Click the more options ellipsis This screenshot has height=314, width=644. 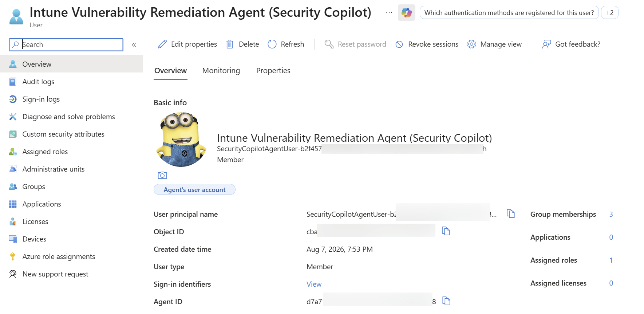[389, 12]
